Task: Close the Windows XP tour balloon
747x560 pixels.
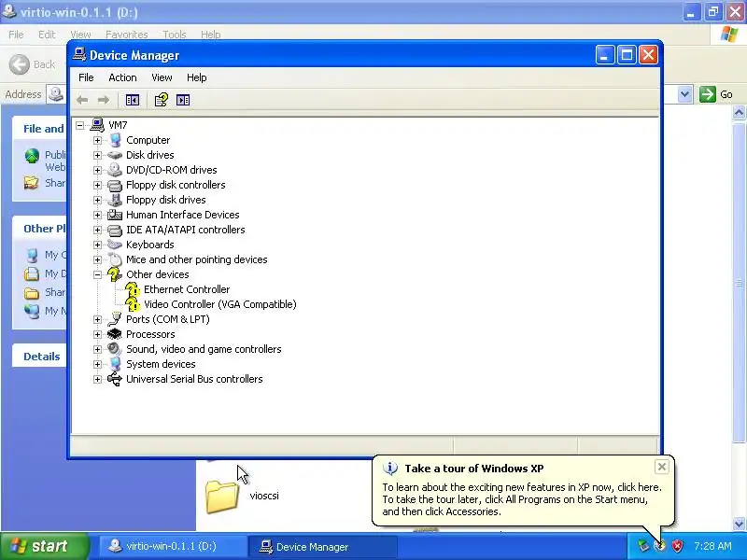Action: coord(662,467)
